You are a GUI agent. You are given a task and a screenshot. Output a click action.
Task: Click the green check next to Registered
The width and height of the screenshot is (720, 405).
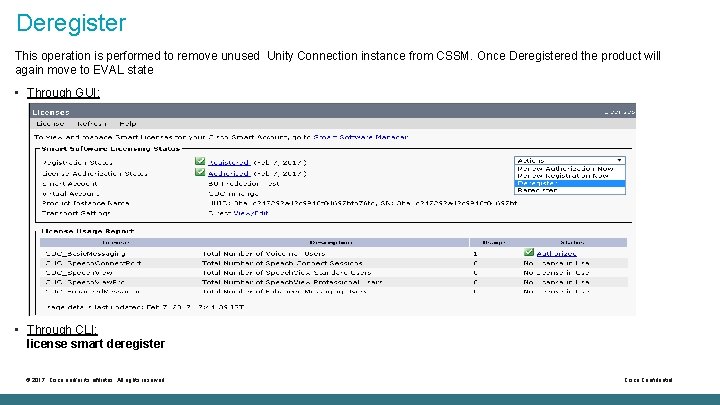[200, 161]
